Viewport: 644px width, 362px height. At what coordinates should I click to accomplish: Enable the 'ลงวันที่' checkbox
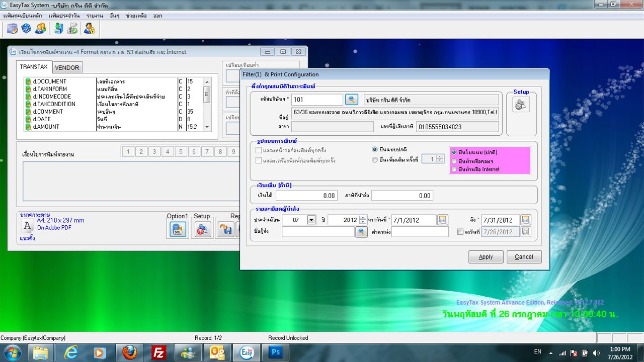point(460,232)
